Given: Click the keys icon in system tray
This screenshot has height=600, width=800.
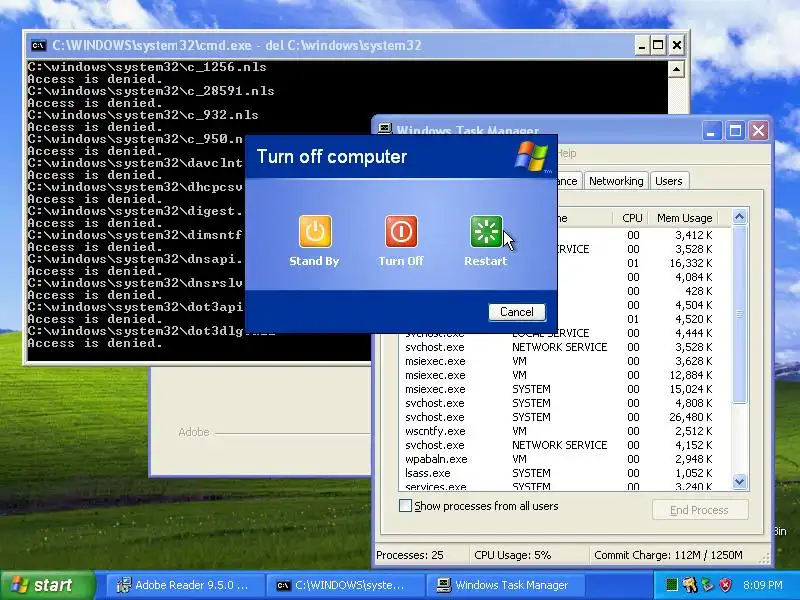Looking at the screenshot, I should click(x=689, y=585).
